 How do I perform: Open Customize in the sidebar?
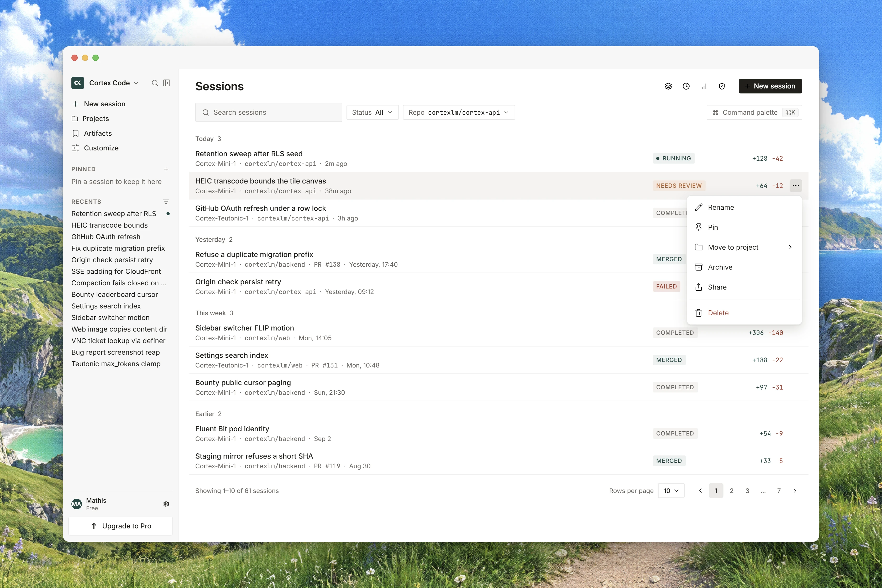point(120,148)
